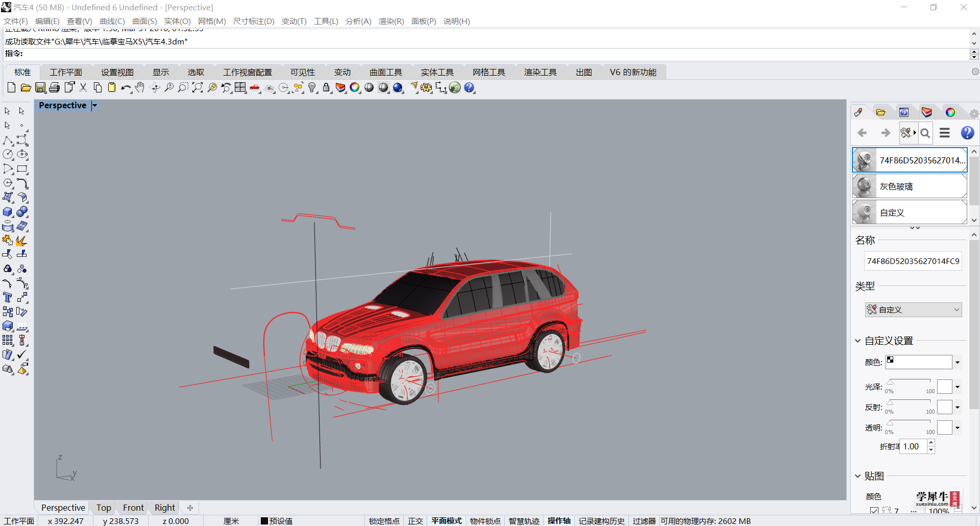The height and width of the screenshot is (526, 980).
Task: Open the 光泽 gloss color dropdown arrow
Action: (958, 387)
